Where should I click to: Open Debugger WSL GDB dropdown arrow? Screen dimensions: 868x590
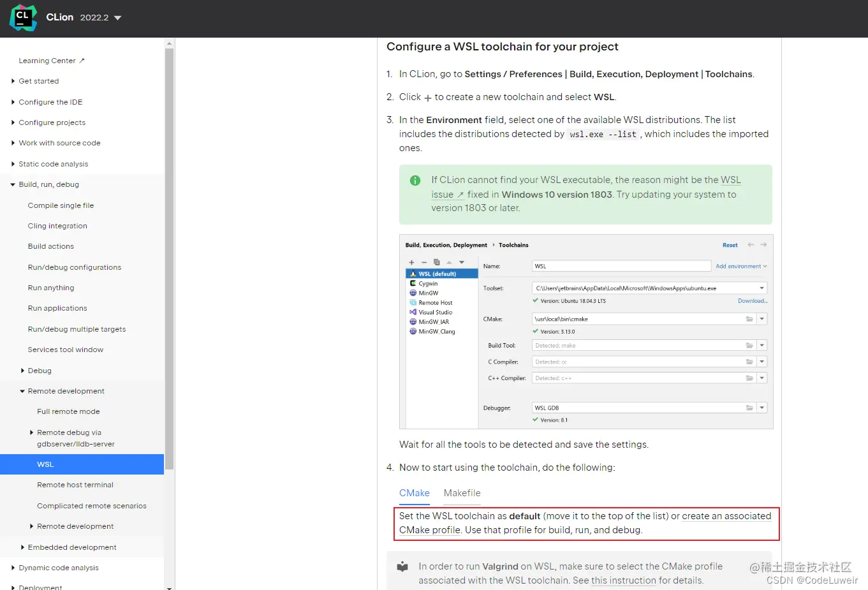pyautogui.click(x=761, y=408)
